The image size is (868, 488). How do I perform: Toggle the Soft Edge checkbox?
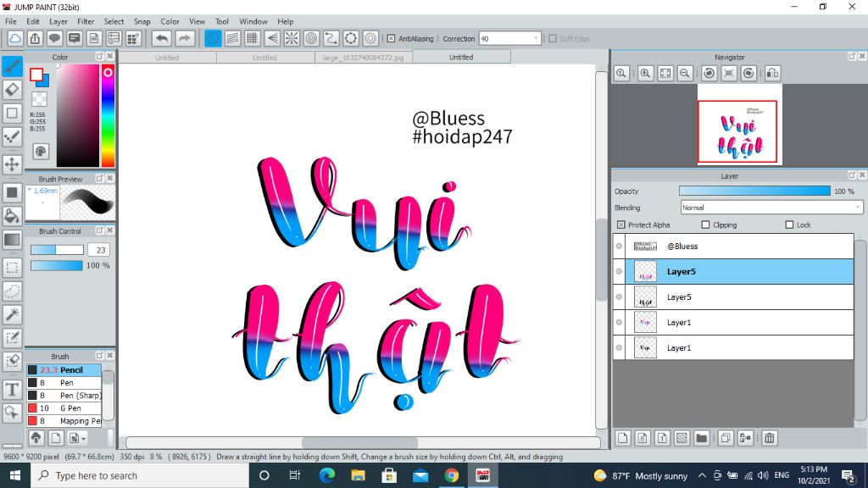tap(553, 39)
